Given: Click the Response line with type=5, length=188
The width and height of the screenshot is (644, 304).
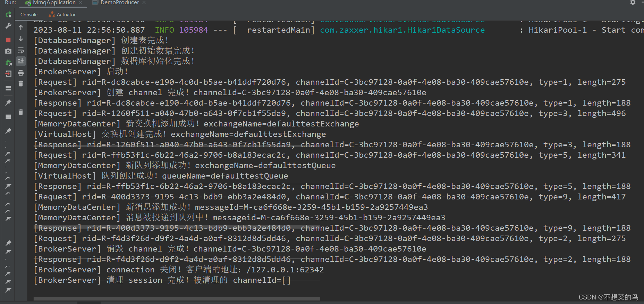Looking at the screenshot, I should [332, 186].
